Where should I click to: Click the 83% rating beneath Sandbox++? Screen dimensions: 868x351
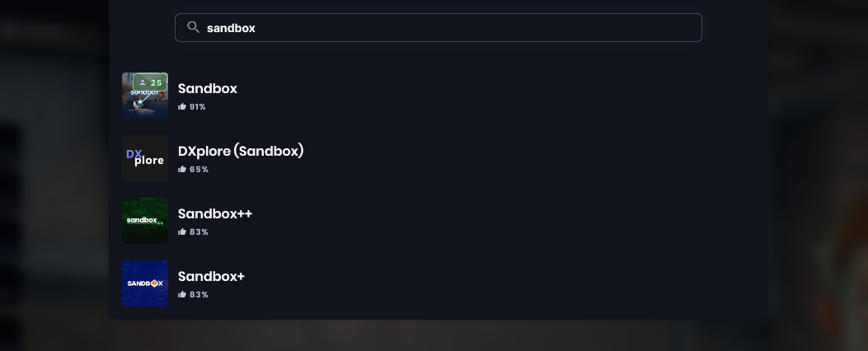199,232
